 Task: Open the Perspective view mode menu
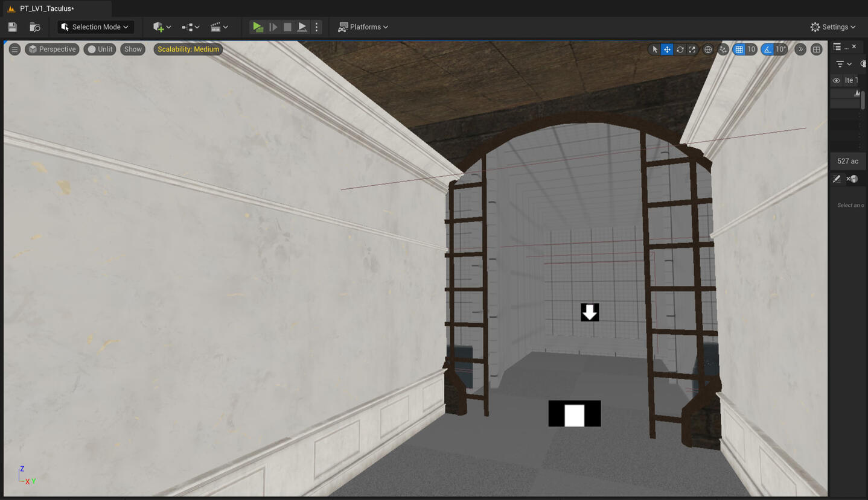pyautogui.click(x=52, y=49)
